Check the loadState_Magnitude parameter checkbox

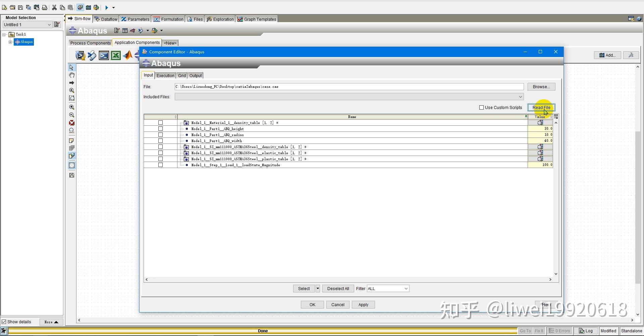click(161, 165)
